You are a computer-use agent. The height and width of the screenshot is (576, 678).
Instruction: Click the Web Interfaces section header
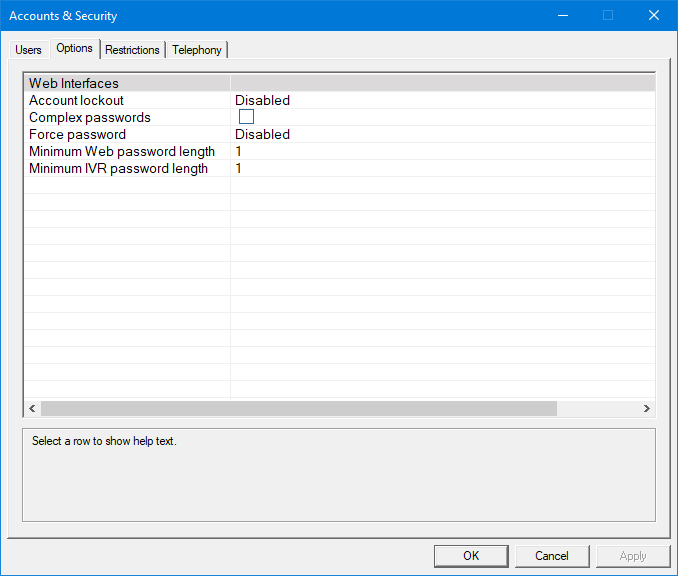pos(74,84)
